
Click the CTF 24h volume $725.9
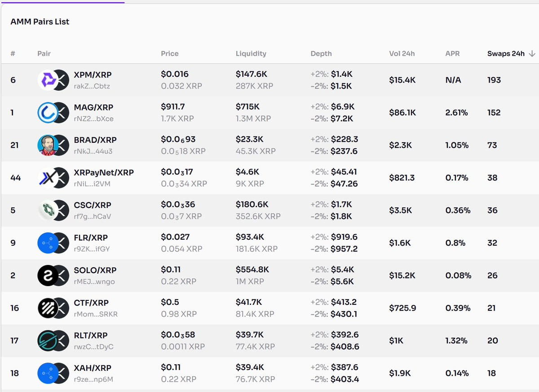click(402, 308)
